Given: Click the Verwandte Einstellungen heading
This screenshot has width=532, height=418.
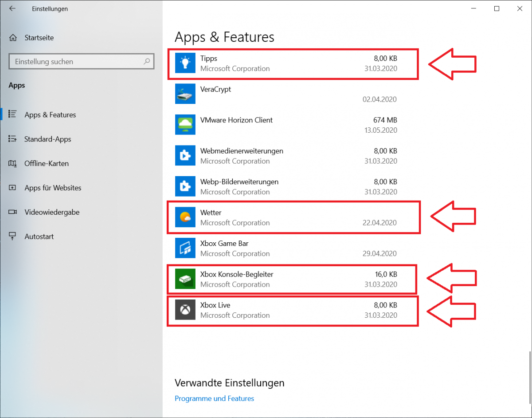Looking at the screenshot, I should [230, 383].
